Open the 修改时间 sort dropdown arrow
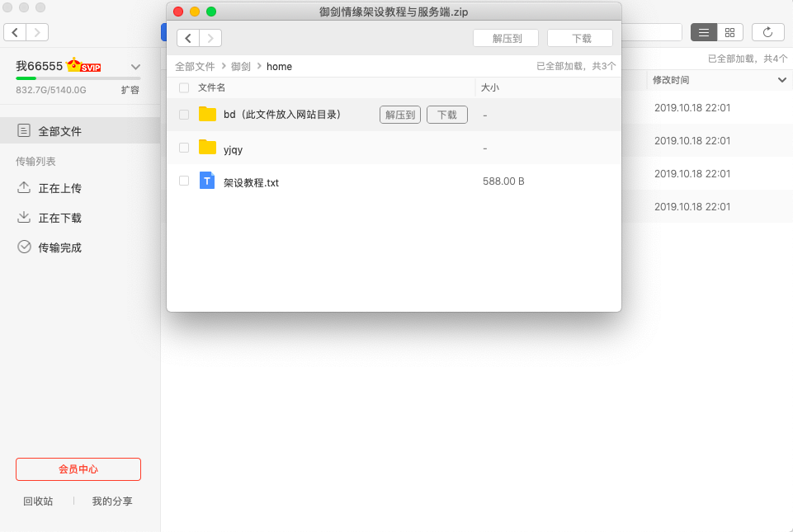This screenshot has width=793, height=532. (x=781, y=80)
